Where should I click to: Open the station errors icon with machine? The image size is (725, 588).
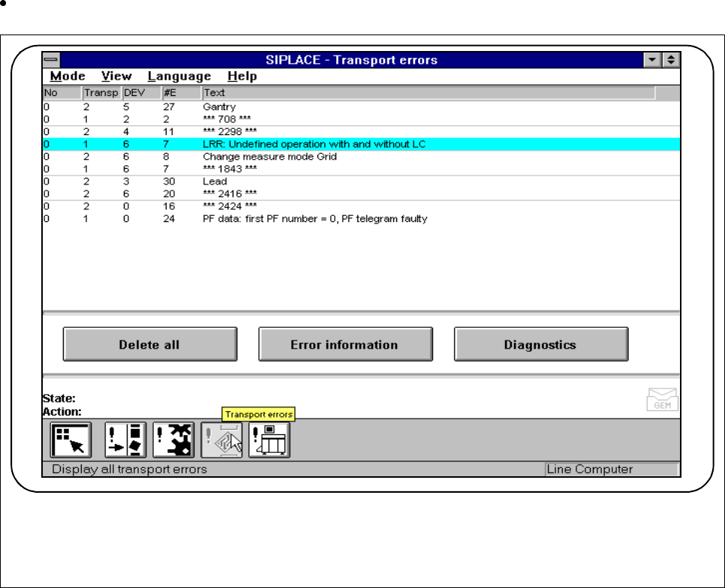pos(269,439)
